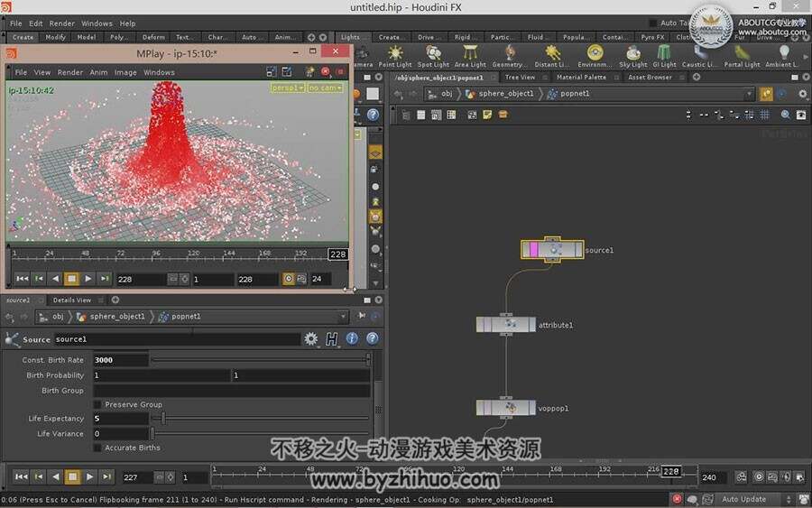Stop playback in main timeline

click(72, 476)
